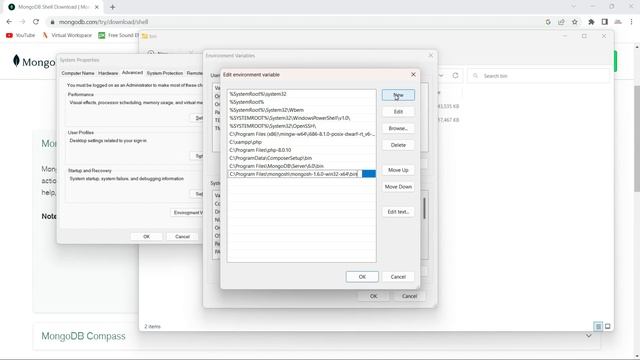Click the MongoDB leaf logo
Viewport: 640px width, 360px height.
point(16,60)
